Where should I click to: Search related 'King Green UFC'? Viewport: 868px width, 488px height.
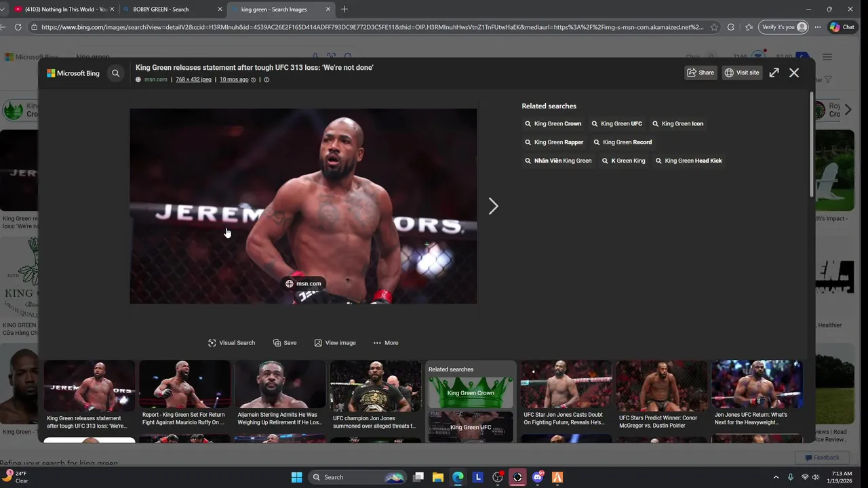(x=616, y=123)
